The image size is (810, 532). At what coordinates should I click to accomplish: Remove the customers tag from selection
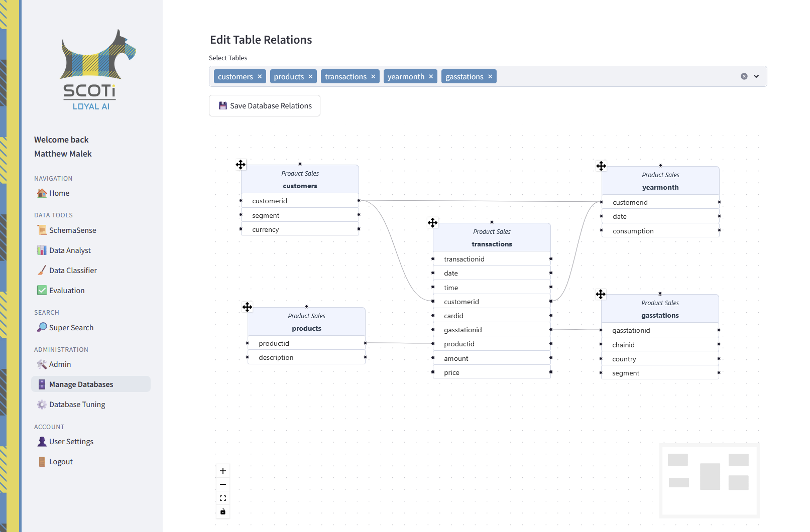coord(260,77)
